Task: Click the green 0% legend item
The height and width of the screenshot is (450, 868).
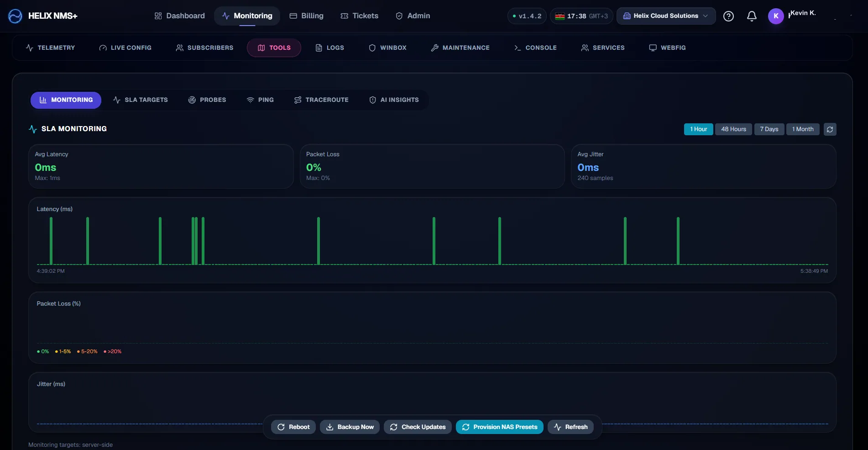Action: coord(43,351)
